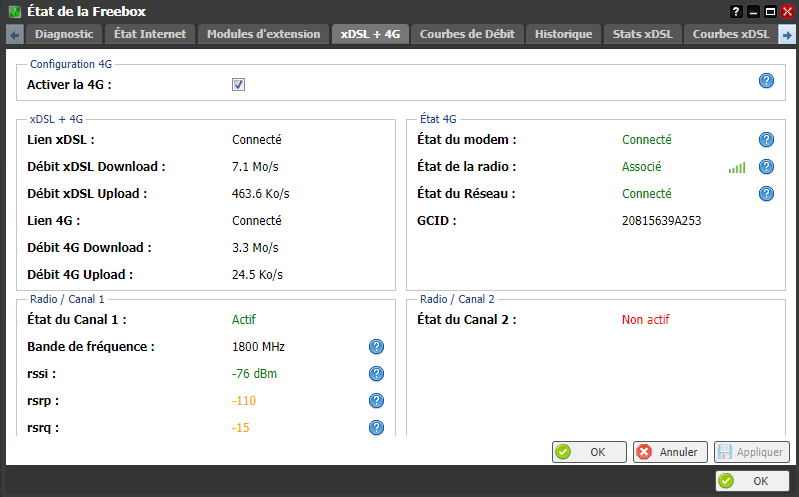Image resolution: width=799 pixels, height=497 pixels.
Task: Click the 7.1 Mo/s xDSL download value
Action: tap(255, 167)
